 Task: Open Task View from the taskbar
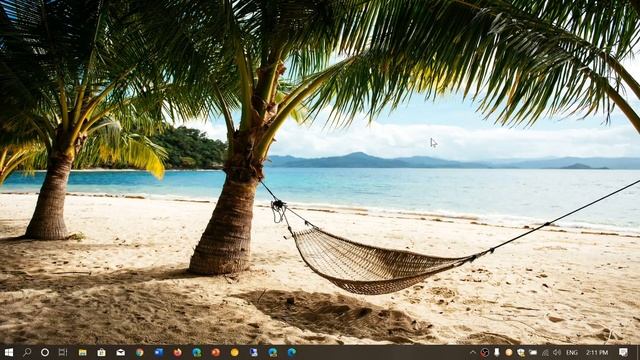pos(63,352)
